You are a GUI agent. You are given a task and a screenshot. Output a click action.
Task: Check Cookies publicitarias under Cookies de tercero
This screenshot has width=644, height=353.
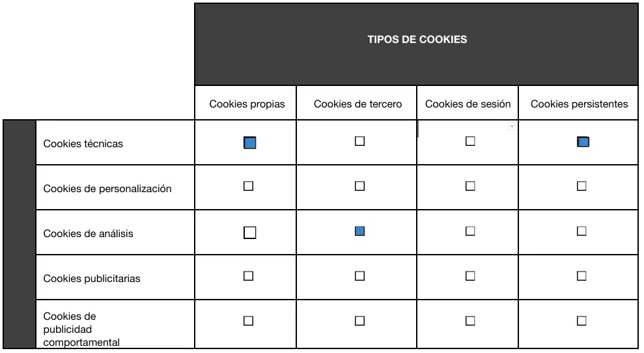pos(359,276)
